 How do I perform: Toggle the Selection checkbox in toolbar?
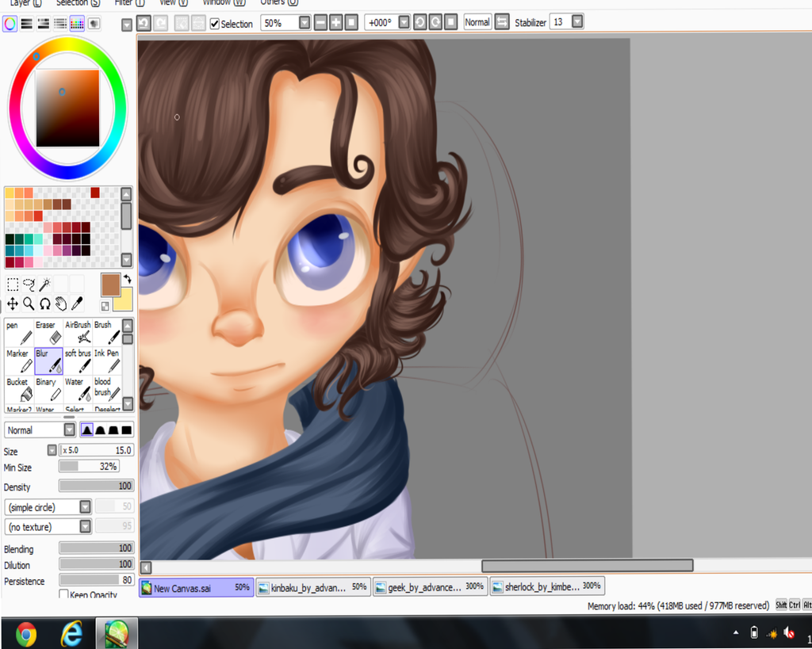[215, 24]
